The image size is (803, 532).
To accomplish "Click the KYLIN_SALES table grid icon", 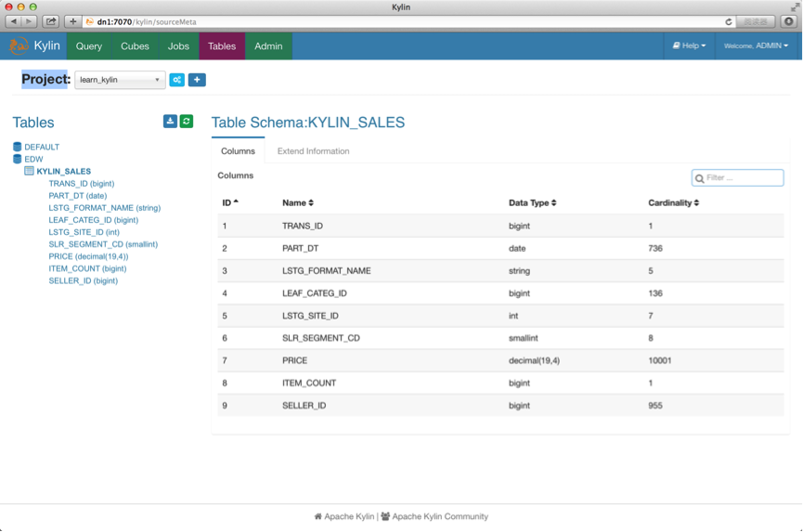I will pyautogui.click(x=29, y=171).
